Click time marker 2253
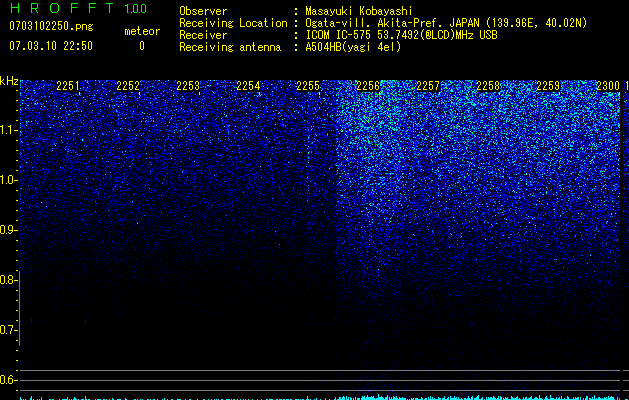Screen dimensions: 629x400 pos(188,86)
